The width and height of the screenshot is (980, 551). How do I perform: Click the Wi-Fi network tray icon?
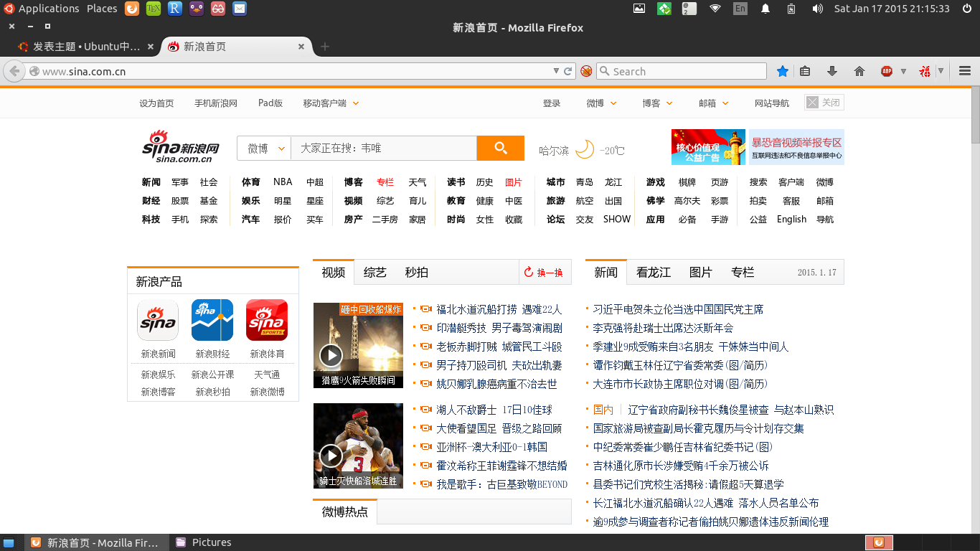(715, 9)
